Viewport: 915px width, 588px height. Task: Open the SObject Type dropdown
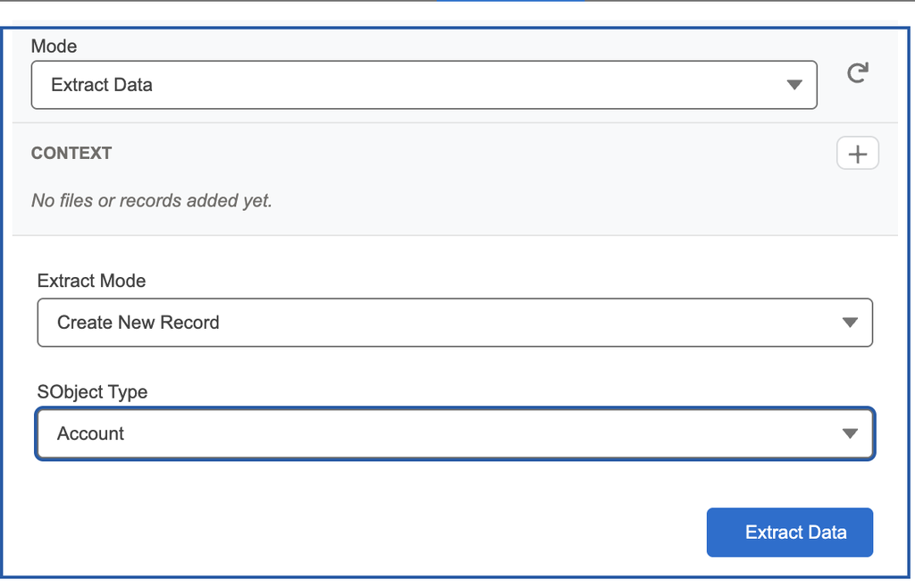pyautogui.click(x=454, y=433)
